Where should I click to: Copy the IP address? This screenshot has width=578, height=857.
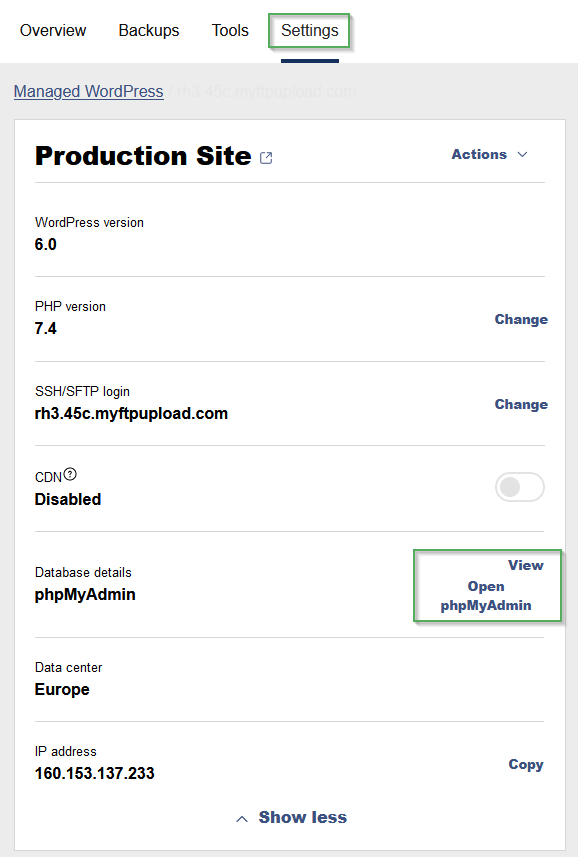(526, 764)
